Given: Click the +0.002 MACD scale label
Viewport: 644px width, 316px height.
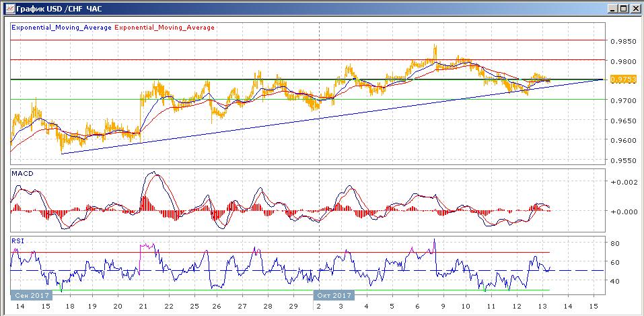Looking at the screenshot, I should click(x=623, y=183).
